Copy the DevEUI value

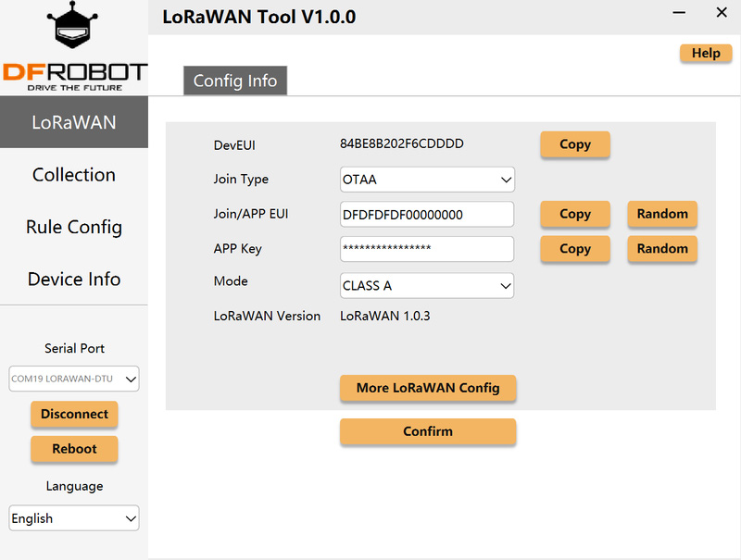[x=574, y=144]
